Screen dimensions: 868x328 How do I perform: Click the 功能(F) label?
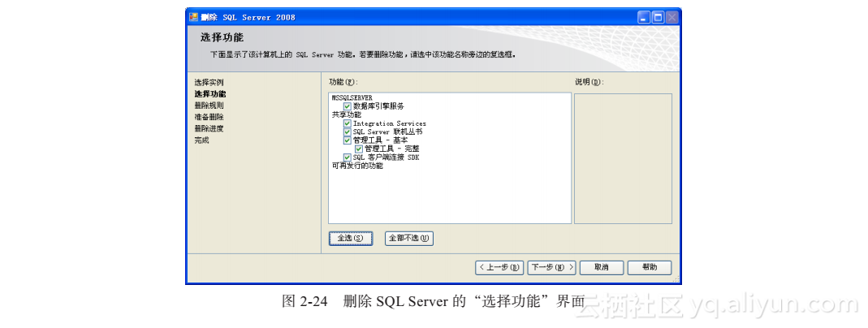[x=343, y=83]
